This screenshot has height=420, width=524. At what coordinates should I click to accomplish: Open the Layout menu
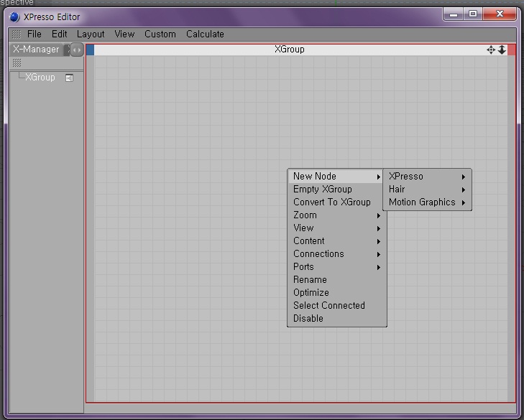[x=91, y=34]
